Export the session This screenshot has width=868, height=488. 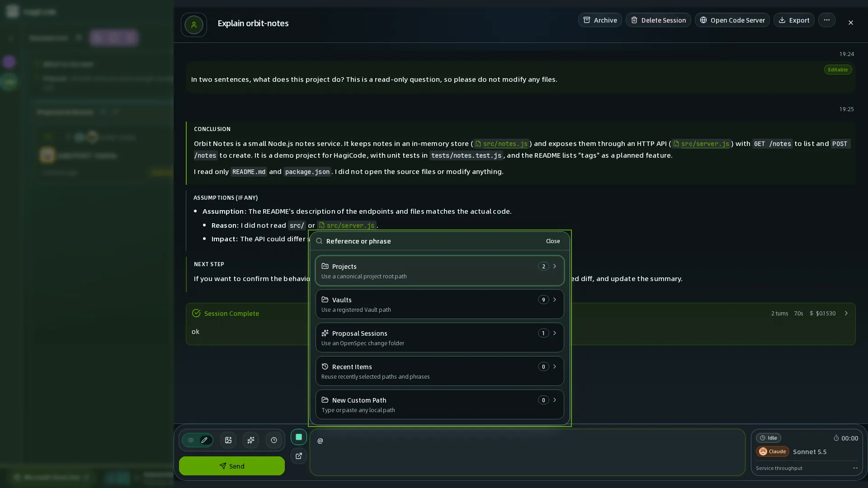click(x=794, y=20)
